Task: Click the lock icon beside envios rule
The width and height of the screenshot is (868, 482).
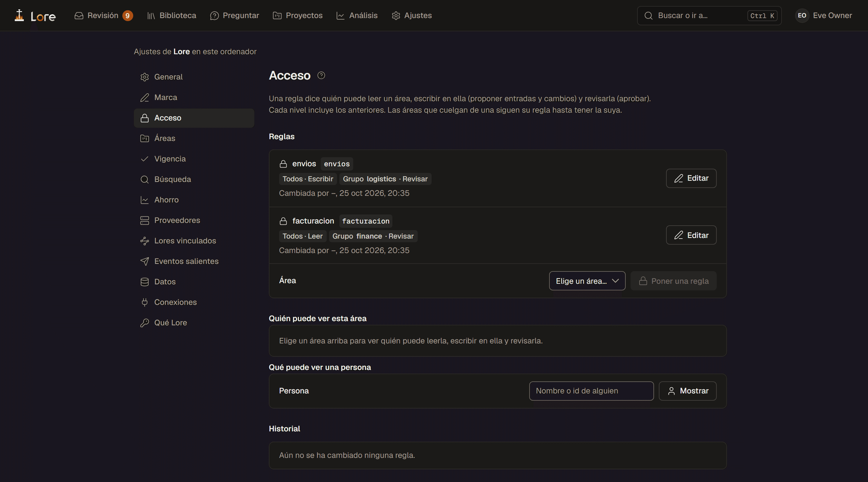Action: tap(283, 164)
